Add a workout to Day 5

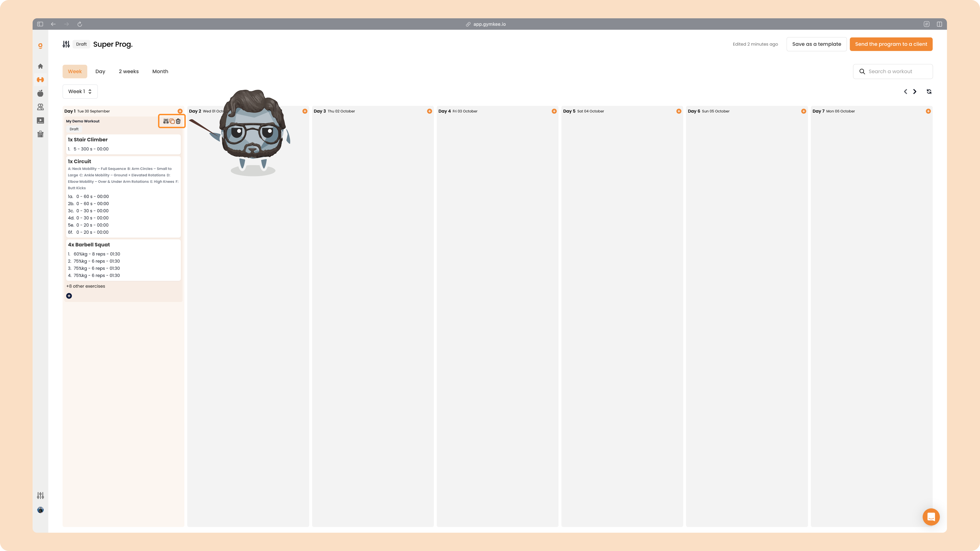(679, 111)
